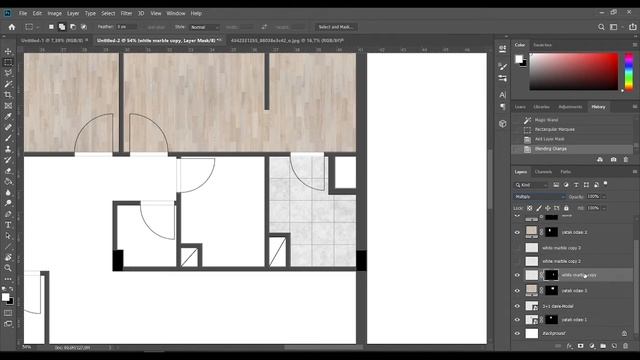
Task: Switch to the Swatches tab
Action: point(542,45)
